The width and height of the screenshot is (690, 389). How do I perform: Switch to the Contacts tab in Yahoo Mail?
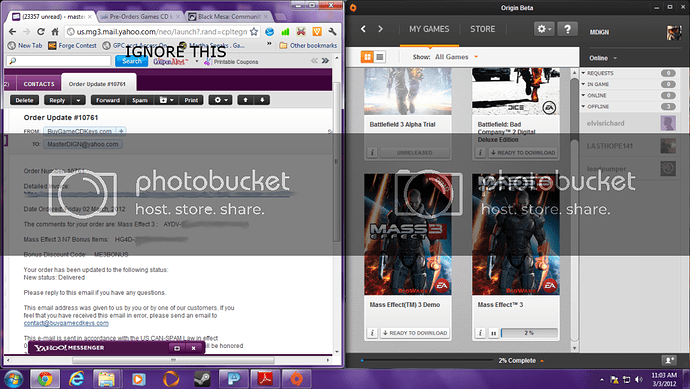(x=39, y=84)
